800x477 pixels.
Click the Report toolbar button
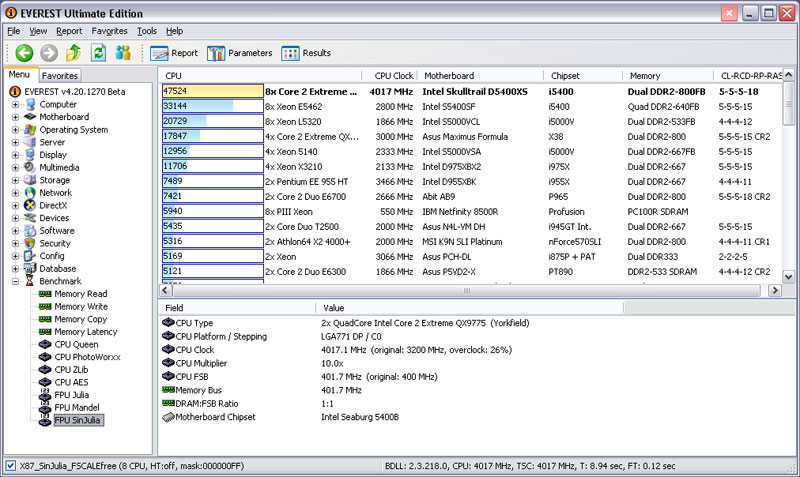pyautogui.click(x=173, y=53)
